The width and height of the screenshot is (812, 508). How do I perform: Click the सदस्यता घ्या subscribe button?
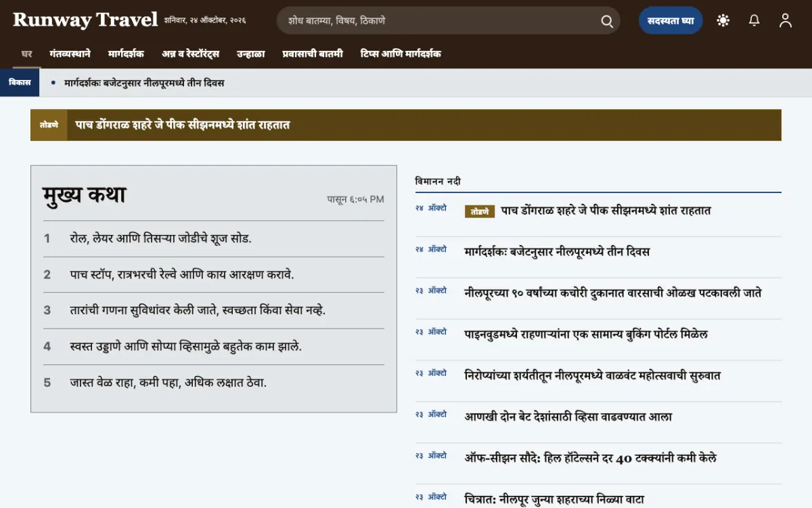pos(671,20)
